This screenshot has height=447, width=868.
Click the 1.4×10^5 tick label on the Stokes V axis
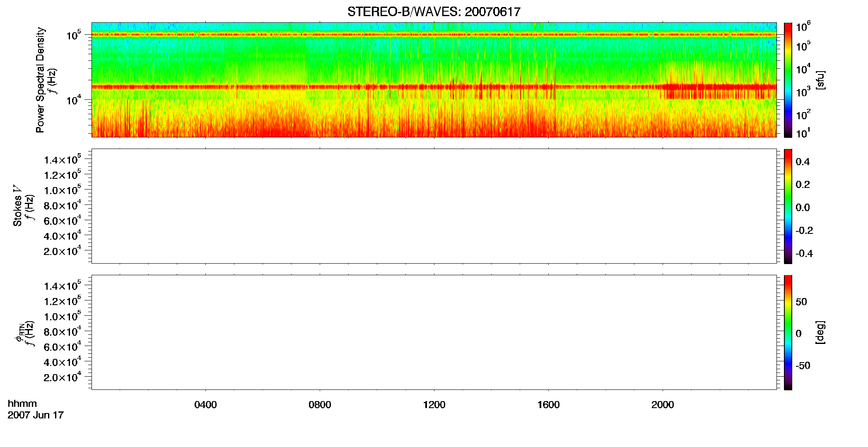point(62,160)
